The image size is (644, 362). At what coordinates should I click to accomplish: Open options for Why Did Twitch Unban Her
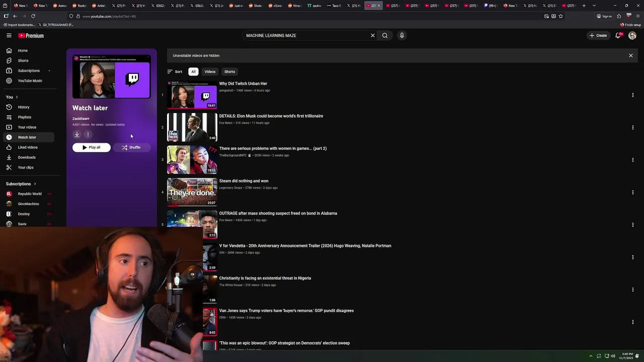point(632,95)
